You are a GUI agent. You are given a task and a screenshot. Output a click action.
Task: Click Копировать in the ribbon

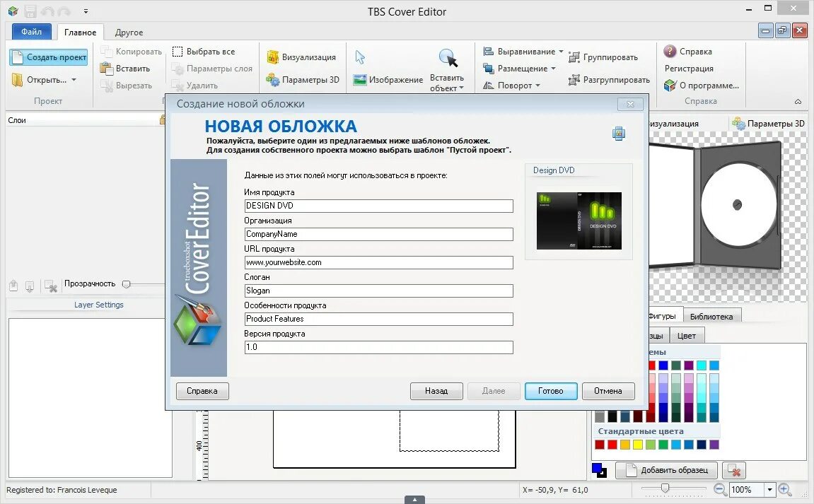tap(132, 52)
